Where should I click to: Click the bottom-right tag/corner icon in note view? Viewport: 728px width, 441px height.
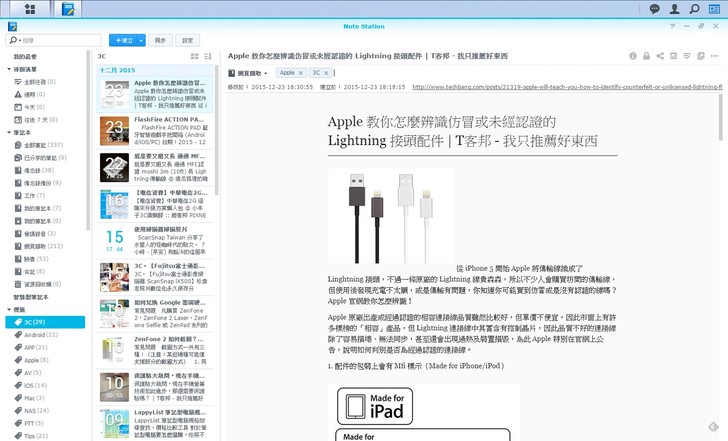[x=713, y=426]
